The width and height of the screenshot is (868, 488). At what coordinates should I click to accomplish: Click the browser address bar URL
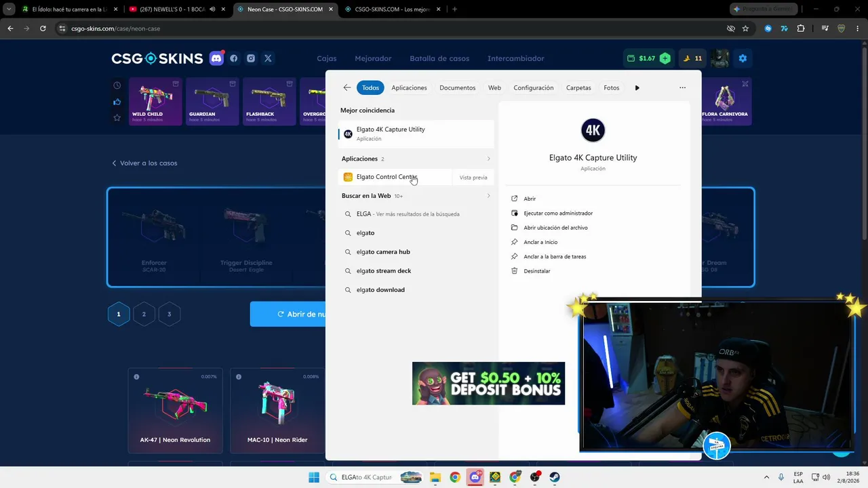click(115, 28)
